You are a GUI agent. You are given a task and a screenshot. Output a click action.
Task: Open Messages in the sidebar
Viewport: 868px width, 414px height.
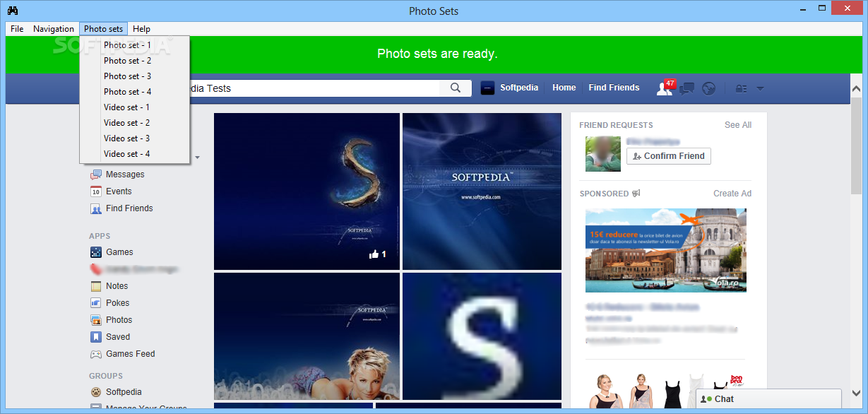pos(125,175)
